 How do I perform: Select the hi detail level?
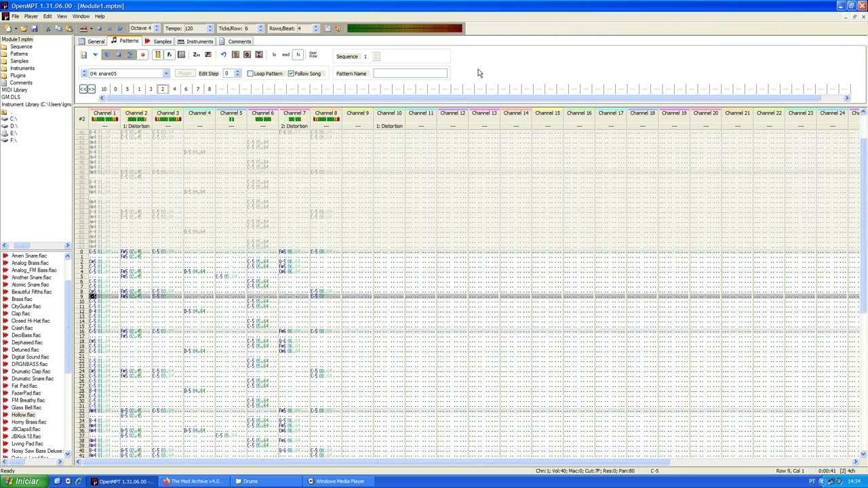point(298,55)
